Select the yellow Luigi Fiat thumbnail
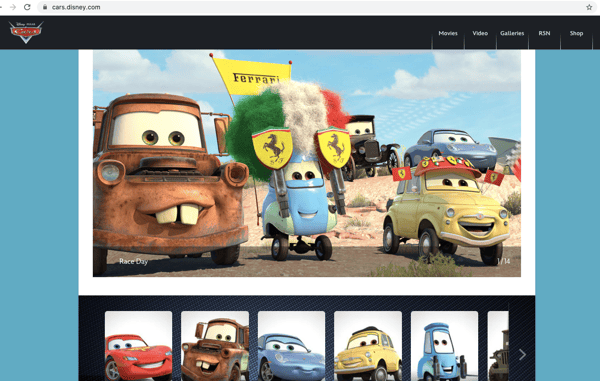600x381 pixels. [x=368, y=346]
